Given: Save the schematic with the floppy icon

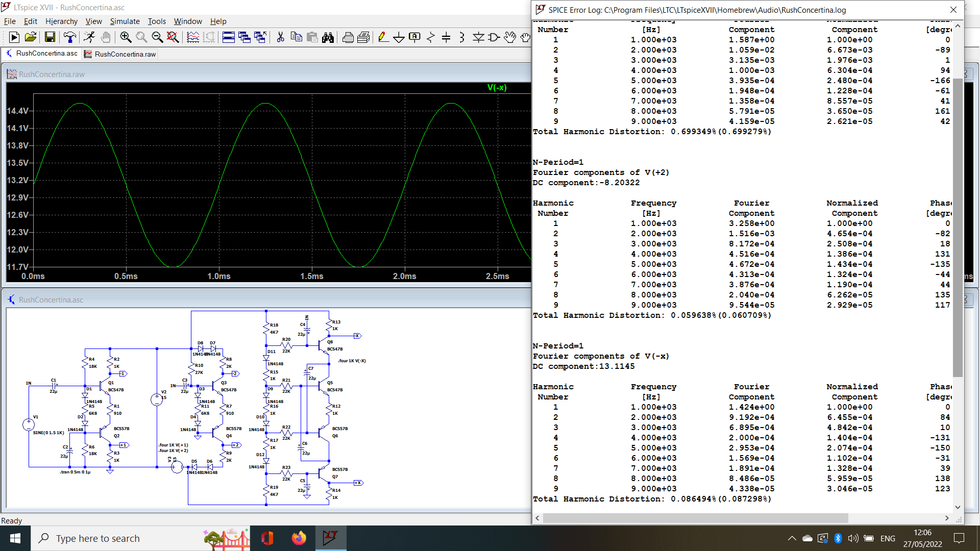Looking at the screenshot, I should click(50, 37).
